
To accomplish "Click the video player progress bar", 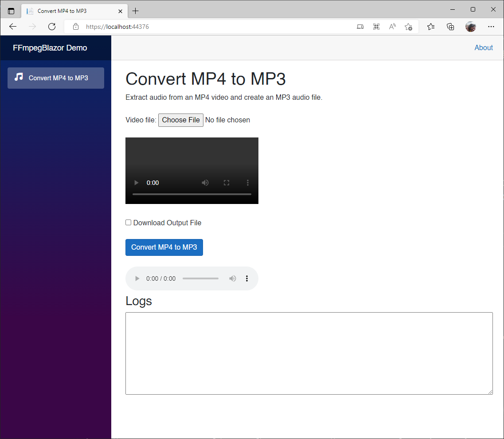I will (x=192, y=194).
